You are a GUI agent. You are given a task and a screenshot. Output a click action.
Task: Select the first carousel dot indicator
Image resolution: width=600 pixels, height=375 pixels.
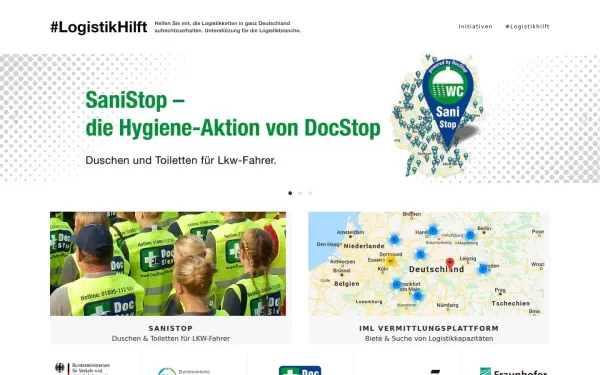[290, 193]
